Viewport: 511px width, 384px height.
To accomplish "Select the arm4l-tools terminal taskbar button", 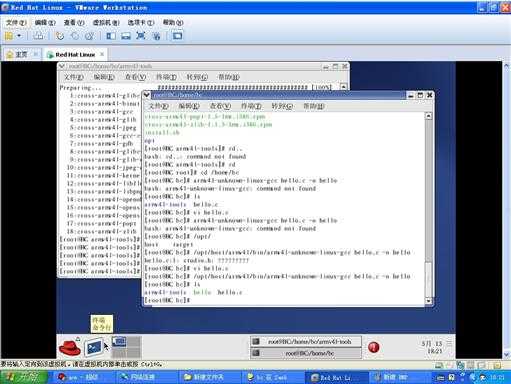I will tap(306, 341).
